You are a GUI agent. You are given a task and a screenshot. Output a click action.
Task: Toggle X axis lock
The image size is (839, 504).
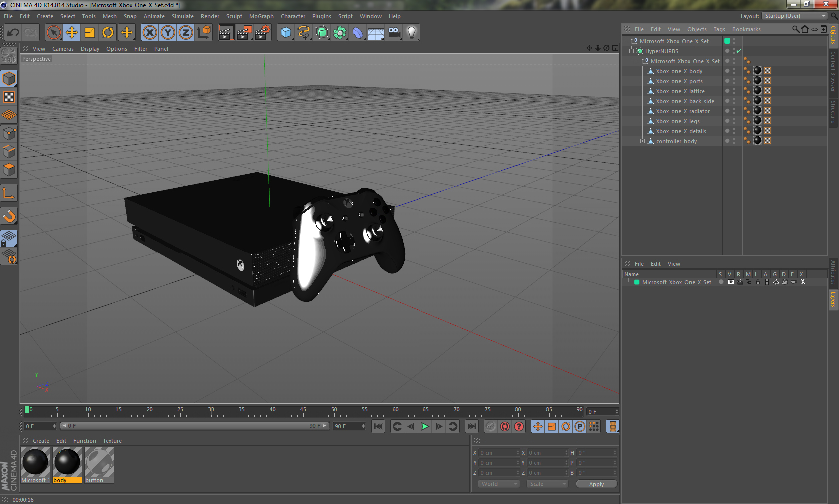[149, 33]
